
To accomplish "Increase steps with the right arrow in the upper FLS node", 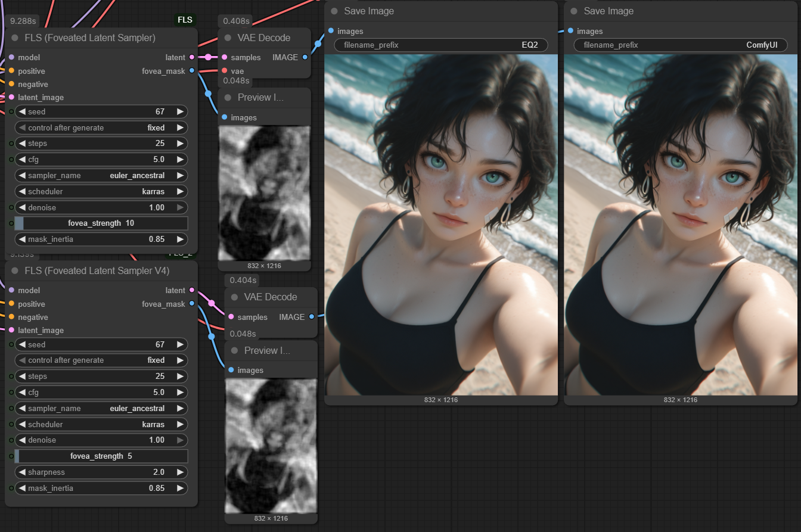I will pos(180,144).
